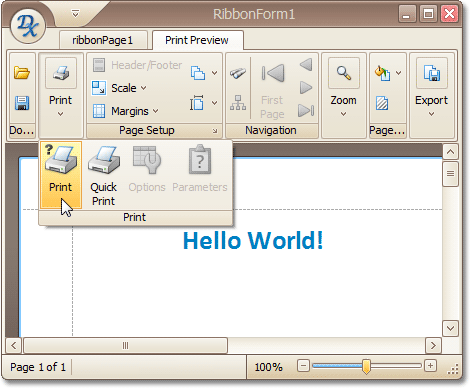Click the Open document folder icon
The width and height of the screenshot is (470, 388).
(22, 73)
